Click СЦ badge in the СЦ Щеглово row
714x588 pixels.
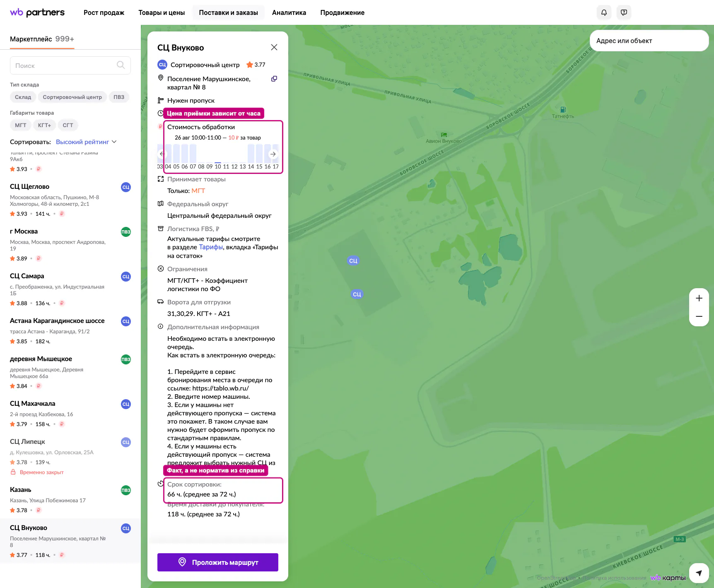tap(126, 187)
